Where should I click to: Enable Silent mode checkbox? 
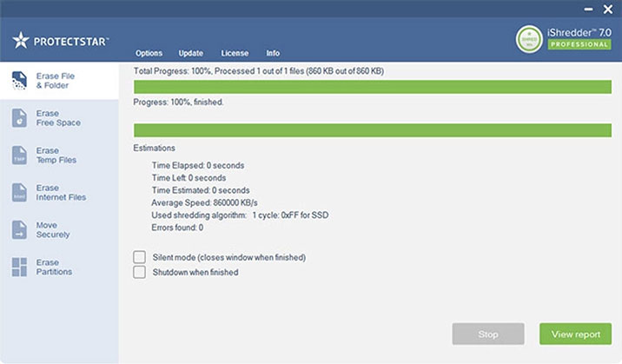click(x=139, y=257)
